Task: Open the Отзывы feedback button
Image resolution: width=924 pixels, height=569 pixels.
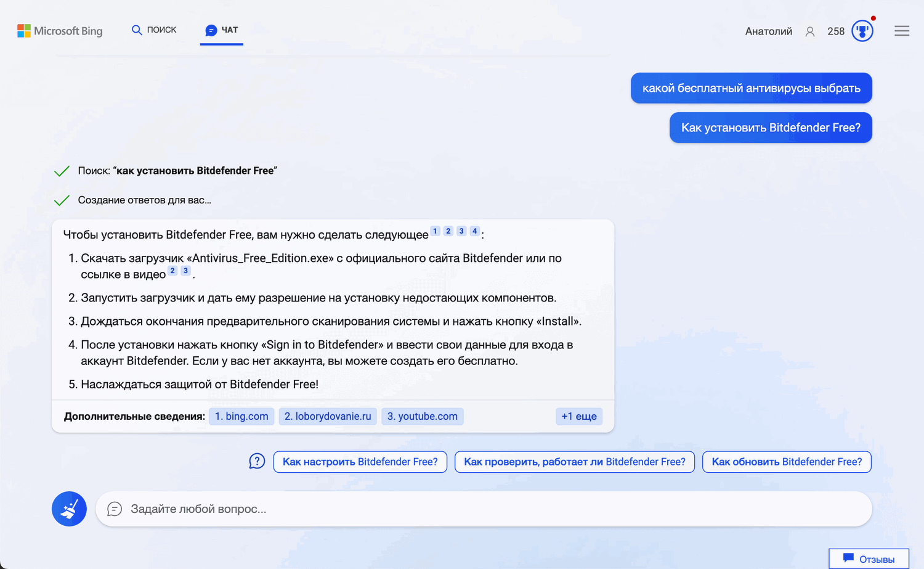Action: 869,559
